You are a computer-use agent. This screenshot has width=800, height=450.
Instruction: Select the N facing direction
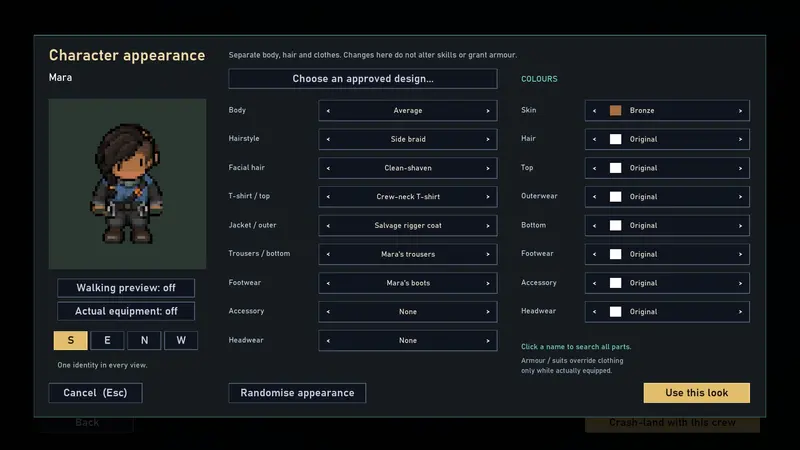tap(144, 340)
